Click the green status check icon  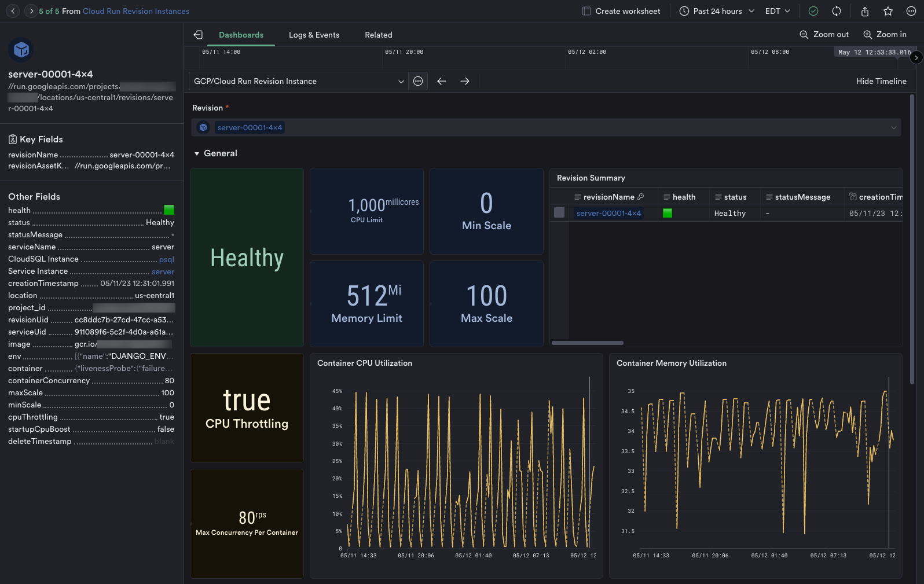[813, 11]
